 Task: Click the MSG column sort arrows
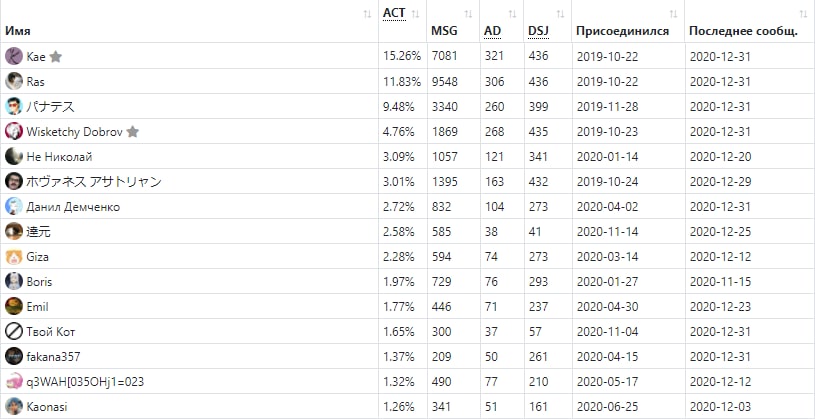(x=468, y=14)
